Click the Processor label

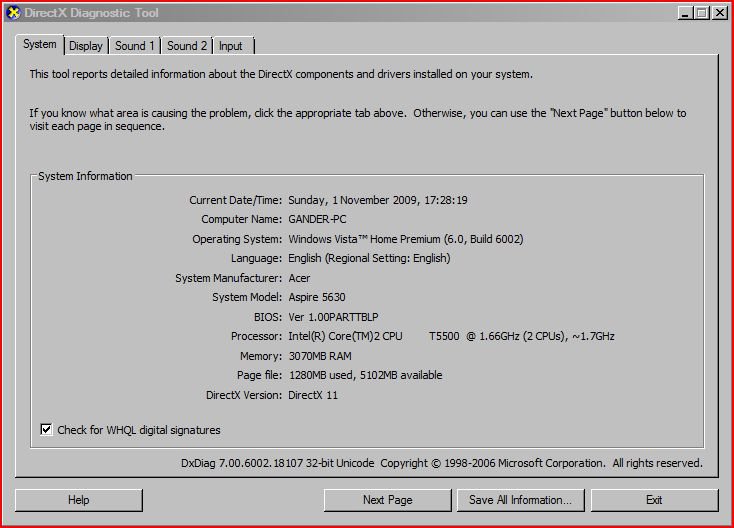click(257, 336)
